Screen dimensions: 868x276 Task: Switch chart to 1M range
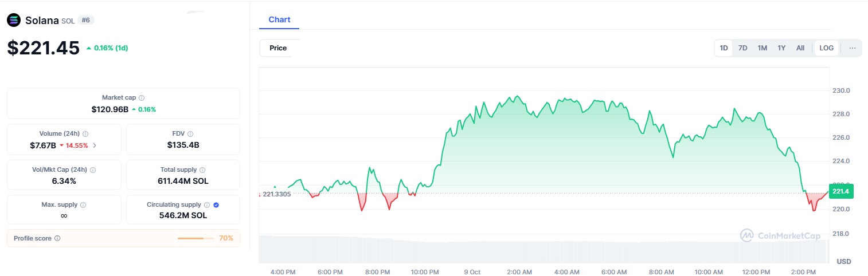(x=762, y=48)
